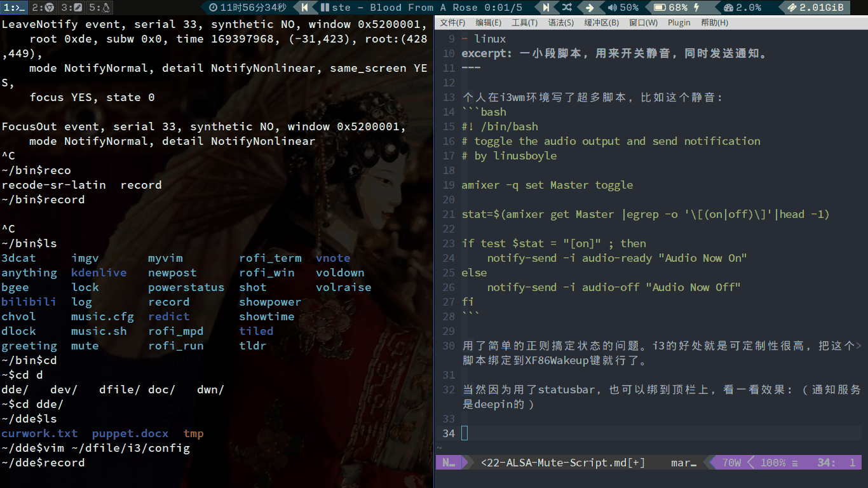Switch to workspace 2 Chrome

(x=43, y=8)
